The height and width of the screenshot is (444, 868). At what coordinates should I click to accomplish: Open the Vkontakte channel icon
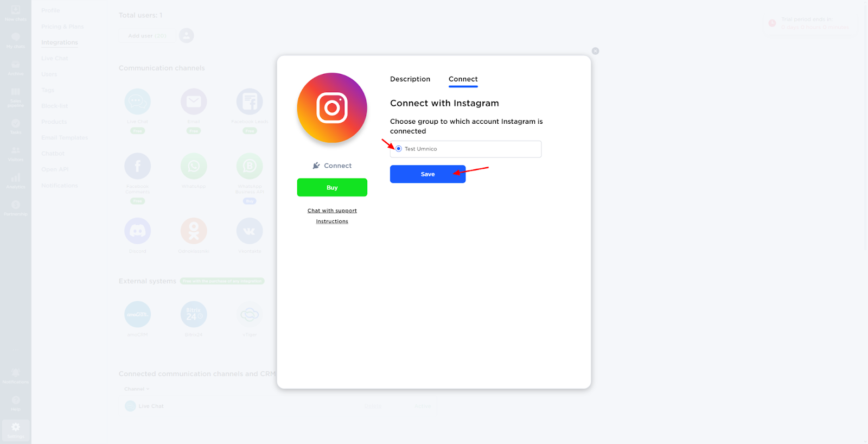click(x=250, y=231)
